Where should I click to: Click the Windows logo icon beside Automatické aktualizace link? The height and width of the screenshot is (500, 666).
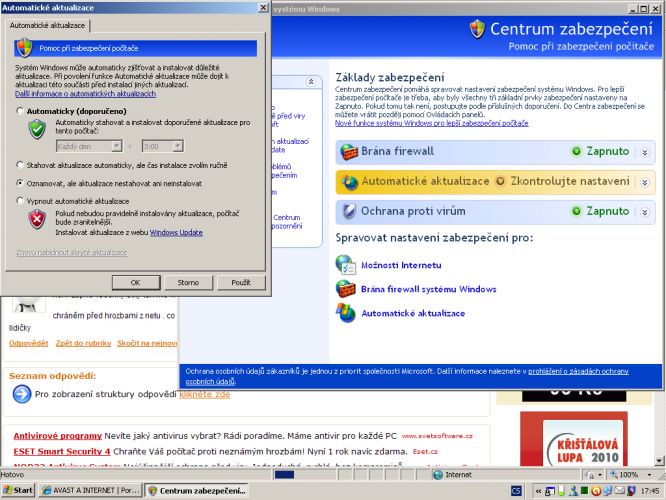tap(345, 313)
